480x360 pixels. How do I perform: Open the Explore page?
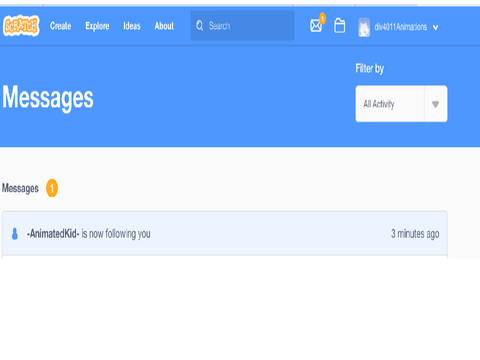pyautogui.click(x=97, y=26)
